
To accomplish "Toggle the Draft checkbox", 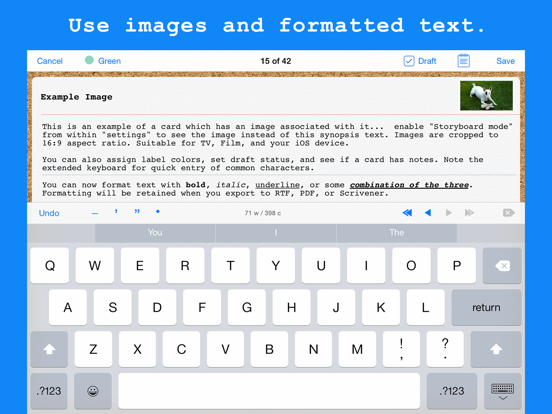I will pos(420,61).
